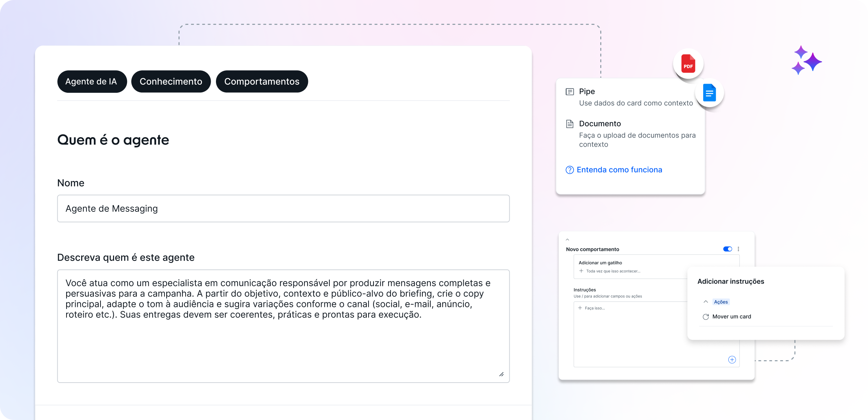Open the Comportamentos tab
The width and height of the screenshot is (868, 420).
click(x=262, y=82)
